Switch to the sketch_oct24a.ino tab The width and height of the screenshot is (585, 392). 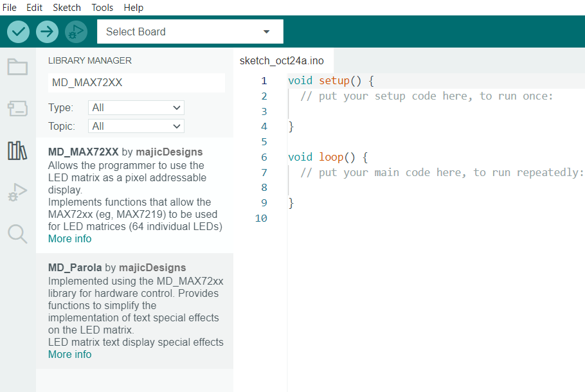point(282,61)
